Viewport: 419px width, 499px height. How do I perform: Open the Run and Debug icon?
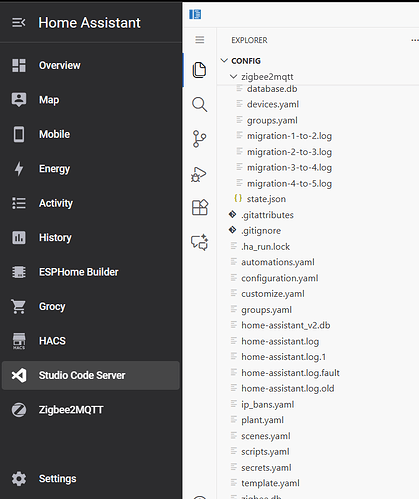coord(199,174)
